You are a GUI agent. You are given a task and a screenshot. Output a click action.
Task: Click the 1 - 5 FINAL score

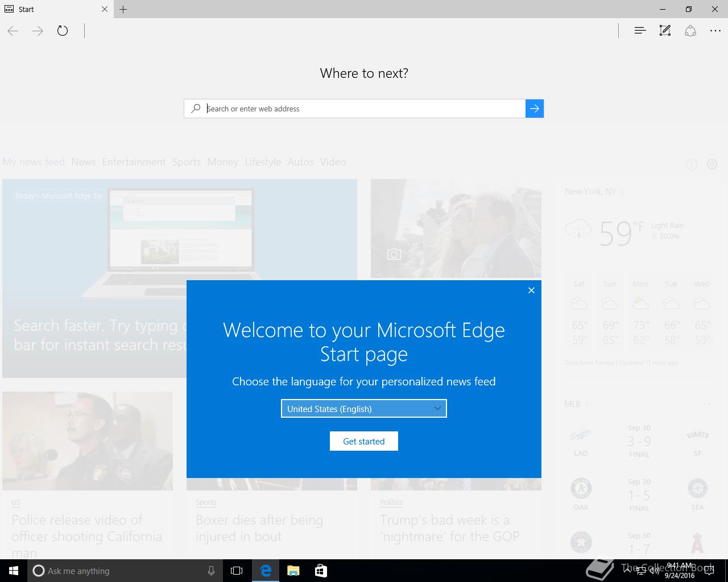point(639,496)
